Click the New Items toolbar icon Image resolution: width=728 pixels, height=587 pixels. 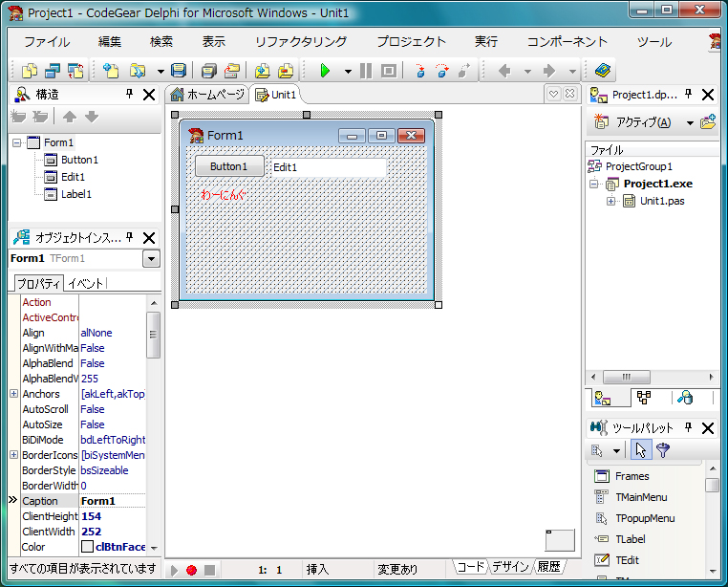tap(111, 71)
